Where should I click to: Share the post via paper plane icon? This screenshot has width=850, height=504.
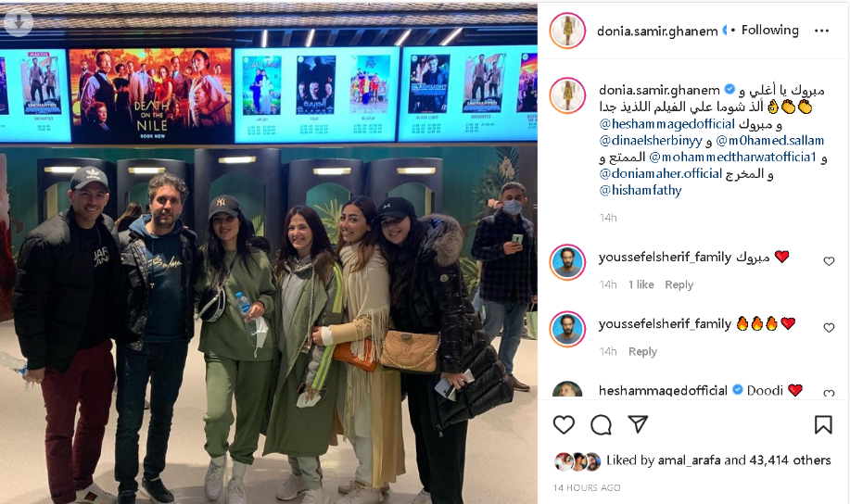(x=638, y=424)
